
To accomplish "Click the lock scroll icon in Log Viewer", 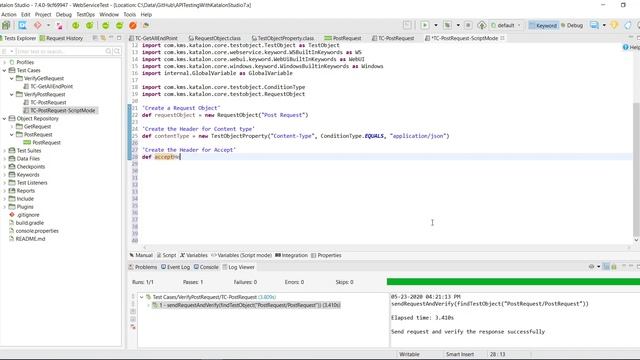I will [x=614, y=267].
